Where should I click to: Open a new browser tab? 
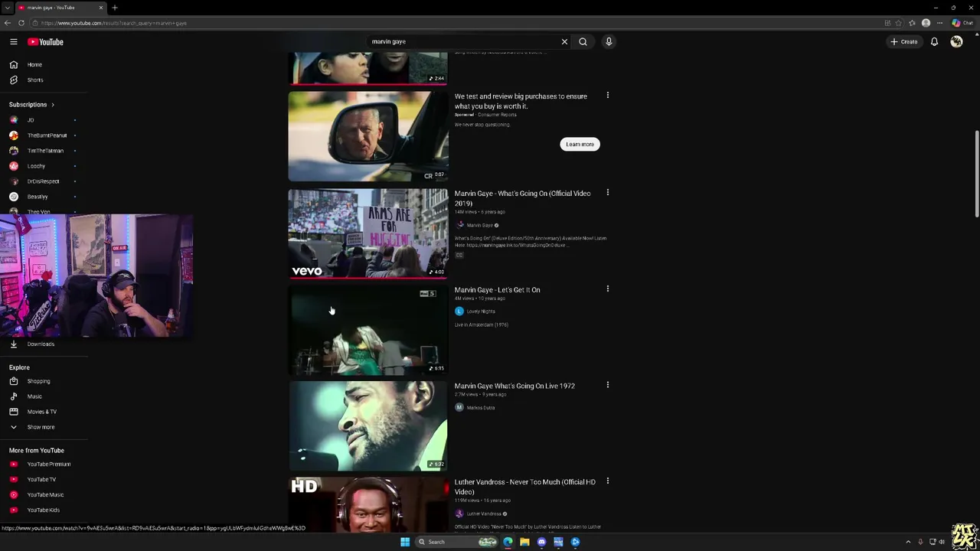(115, 8)
